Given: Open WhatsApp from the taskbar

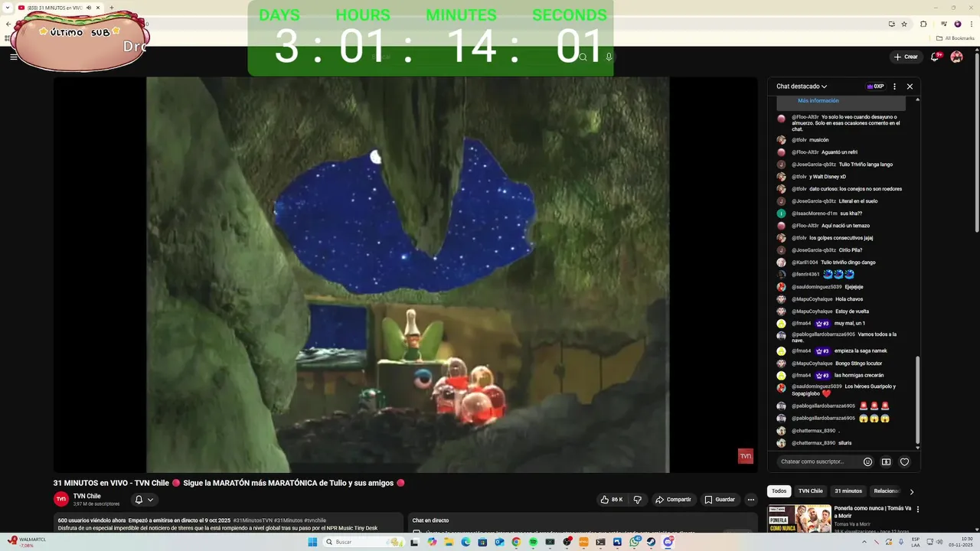Looking at the screenshot, I should pyautogui.click(x=635, y=542).
